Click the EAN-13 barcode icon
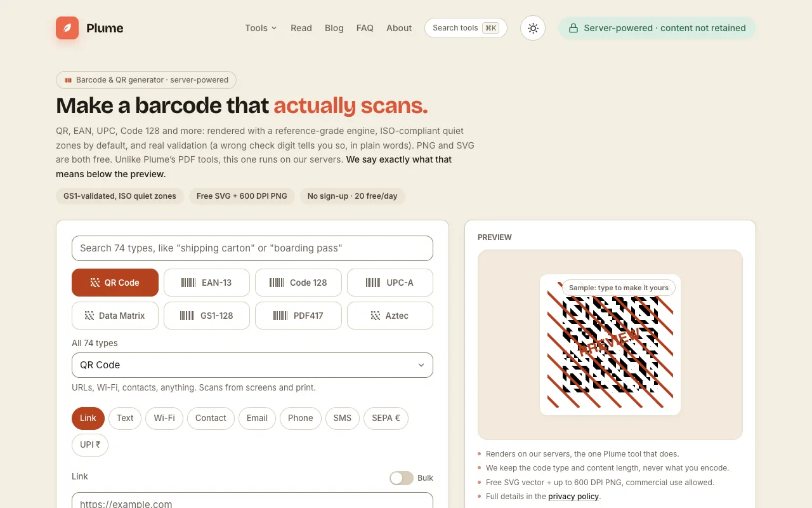This screenshot has width=812, height=508. [188, 283]
